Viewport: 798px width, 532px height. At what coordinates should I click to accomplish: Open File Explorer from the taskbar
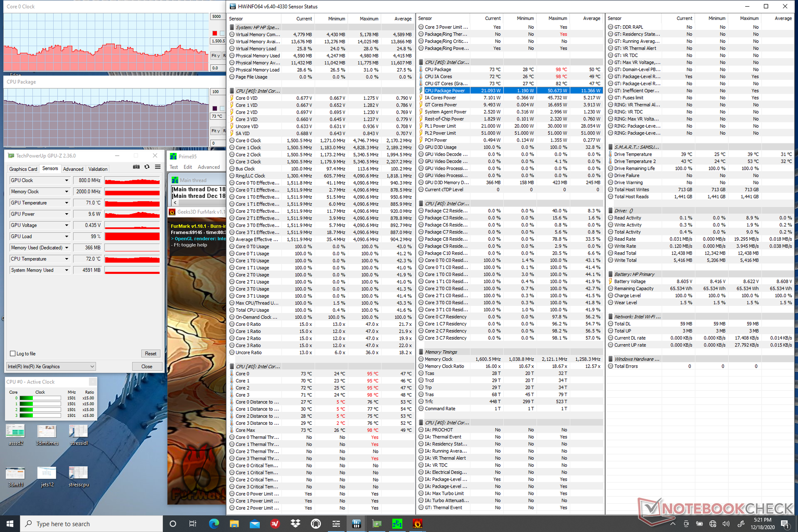click(x=234, y=524)
